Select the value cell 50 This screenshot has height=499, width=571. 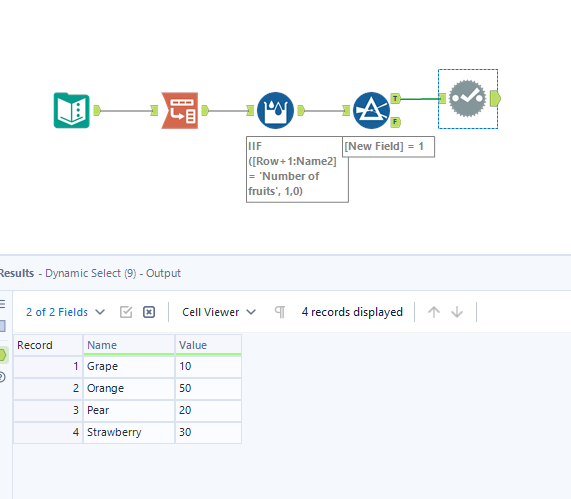pyautogui.click(x=208, y=389)
